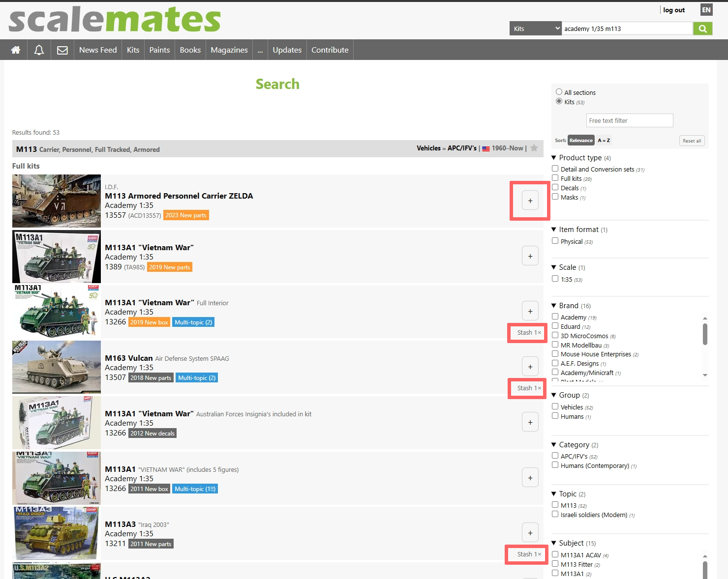Check the Decals filter checkbox
This screenshot has width=728, height=579.
(555, 187)
